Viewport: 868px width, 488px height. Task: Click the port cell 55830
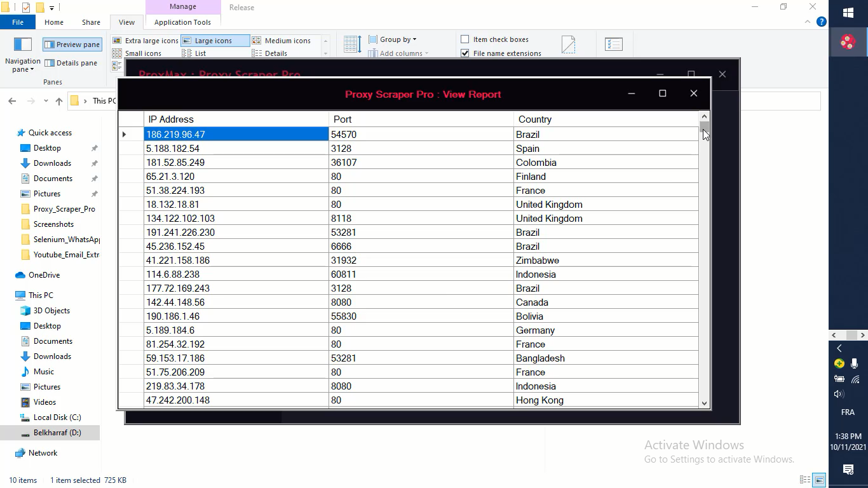pyautogui.click(x=421, y=316)
